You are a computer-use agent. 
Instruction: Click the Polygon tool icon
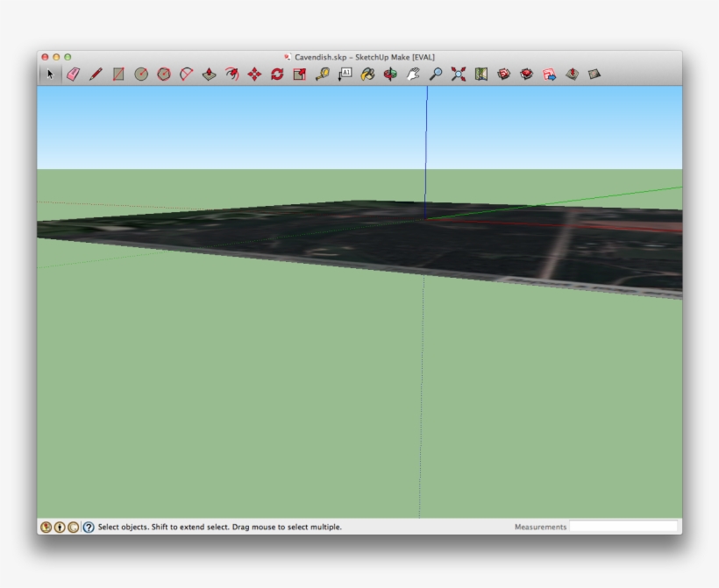click(x=163, y=74)
